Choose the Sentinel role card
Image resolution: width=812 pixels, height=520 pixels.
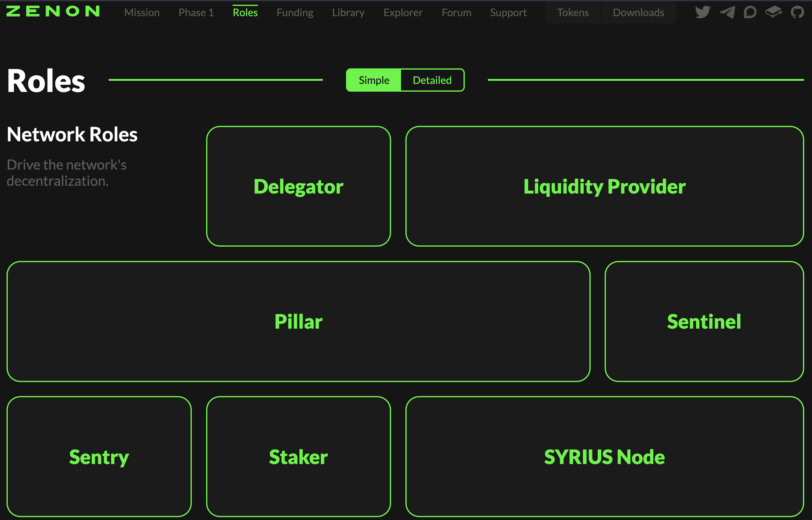pos(704,321)
